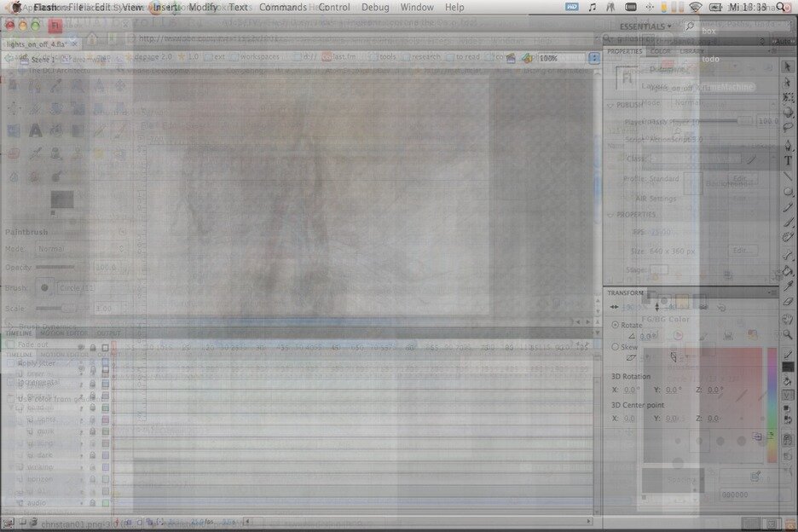Click the Edit Scene clapper icon
Screen dimensions: 798x532
(x=511, y=59)
